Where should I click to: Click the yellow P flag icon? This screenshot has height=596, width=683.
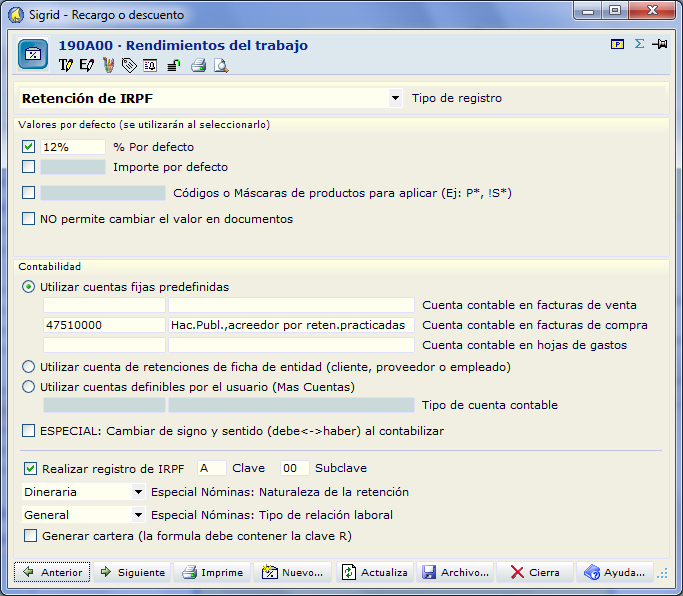coord(617,44)
